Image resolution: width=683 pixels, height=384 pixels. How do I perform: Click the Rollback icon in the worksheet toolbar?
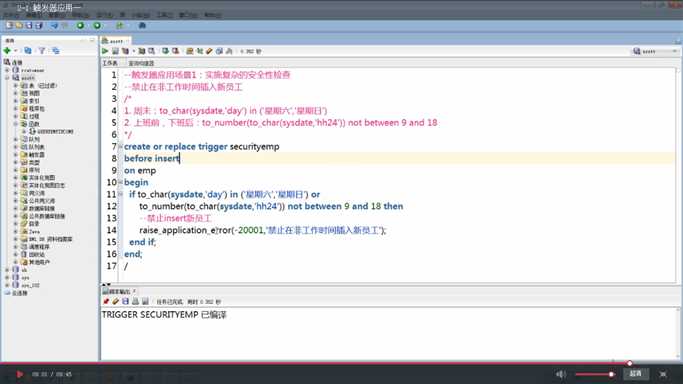tap(176, 51)
